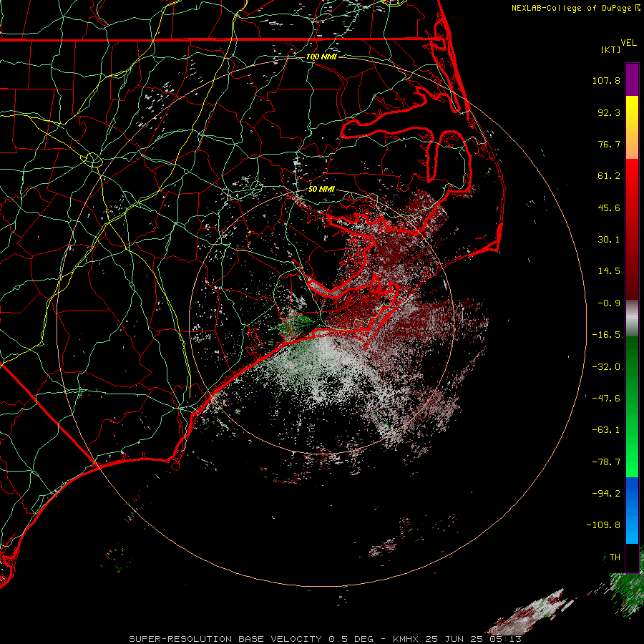The height and width of the screenshot is (644, 644).
Task: Select the 30.1 scale value
Action: point(609,240)
